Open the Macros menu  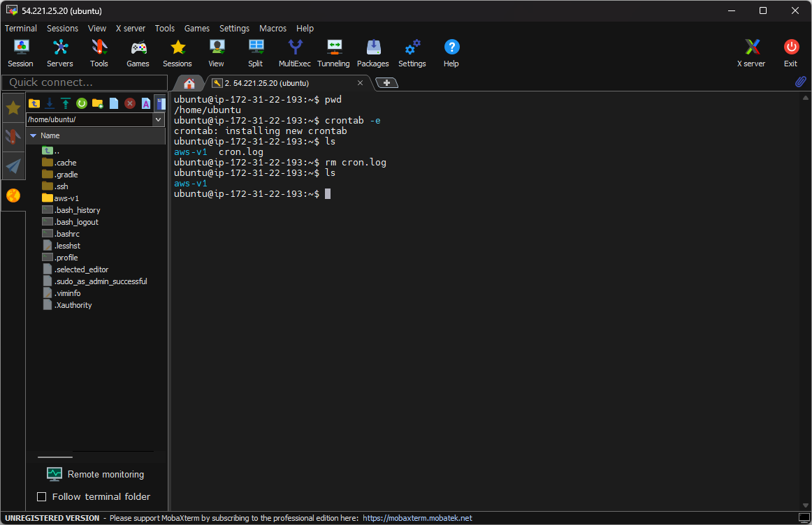point(273,29)
